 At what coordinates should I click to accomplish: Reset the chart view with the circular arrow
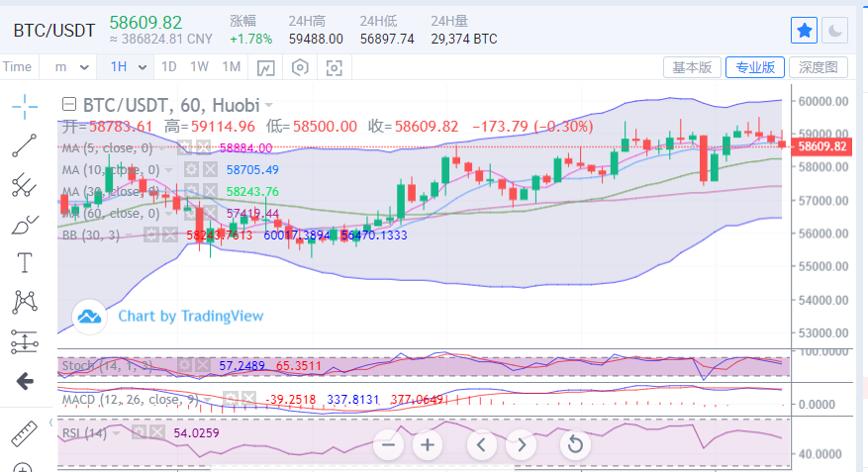point(575,444)
